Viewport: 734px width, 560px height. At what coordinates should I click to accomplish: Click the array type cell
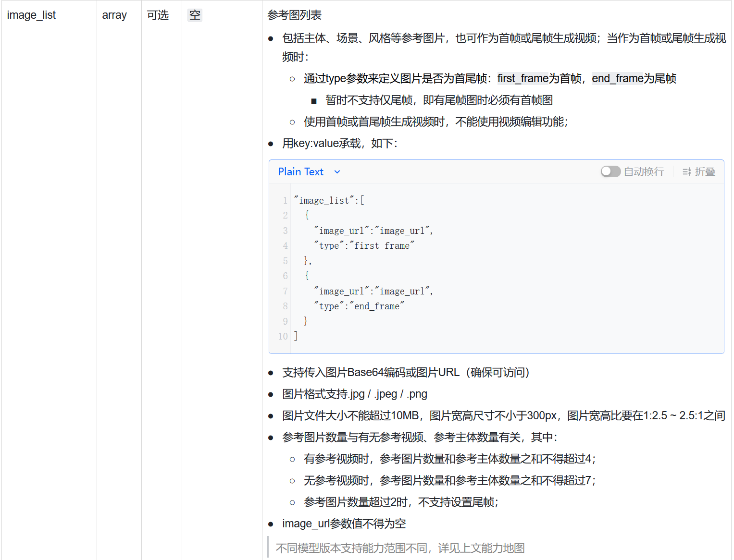(114, 15)
